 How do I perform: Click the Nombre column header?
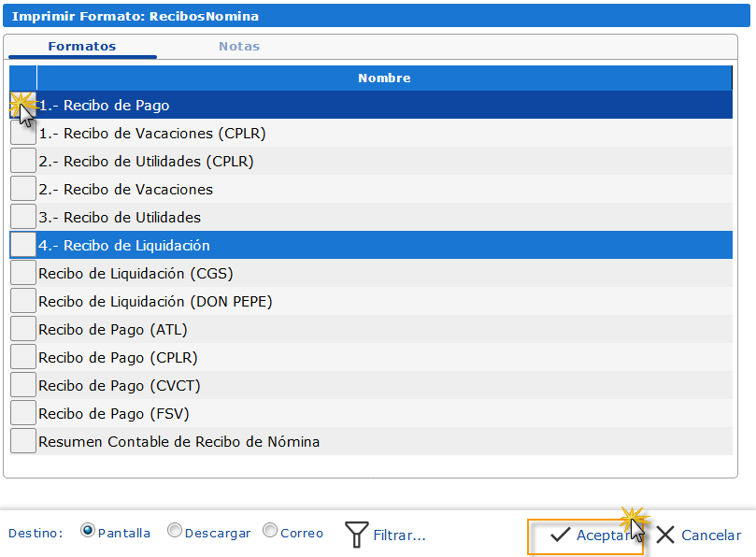point(383,78)
